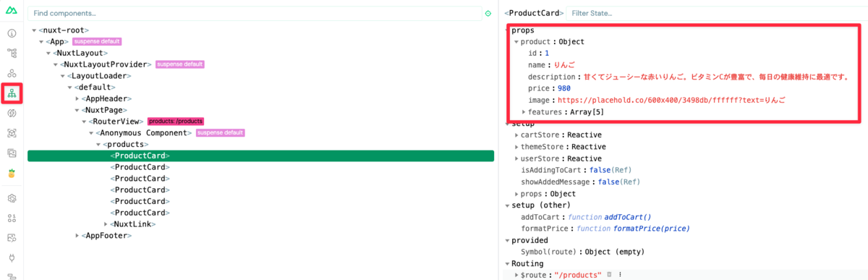Click the placehold.co image URL value
This screenshot has width=868, height=280.
point(672,100)
